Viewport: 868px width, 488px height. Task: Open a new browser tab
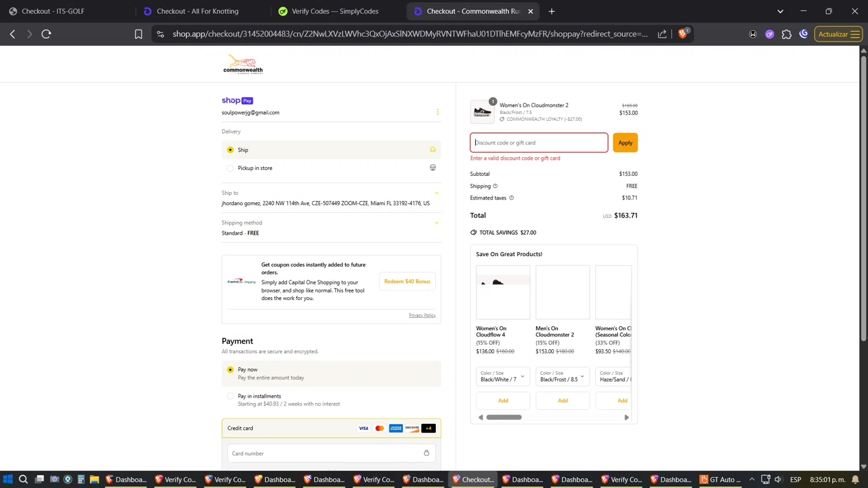click(551, 11)
